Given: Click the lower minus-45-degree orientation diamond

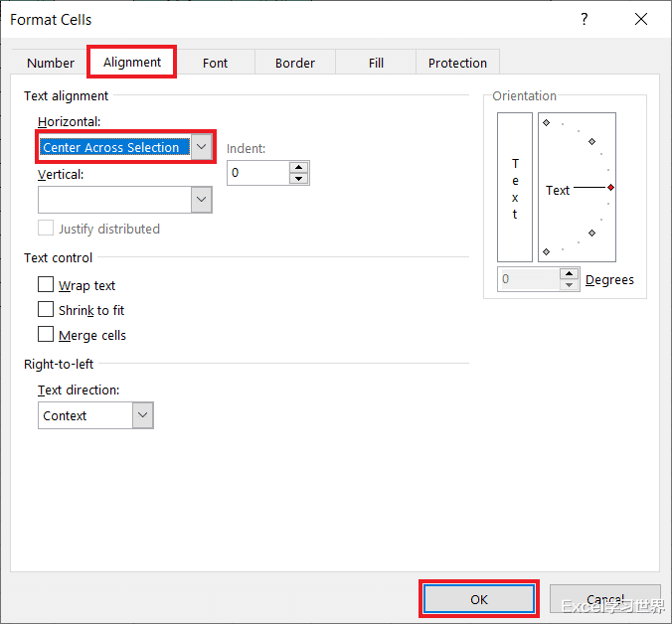Looking at the screenshot, I should click(x=591, y=233).
